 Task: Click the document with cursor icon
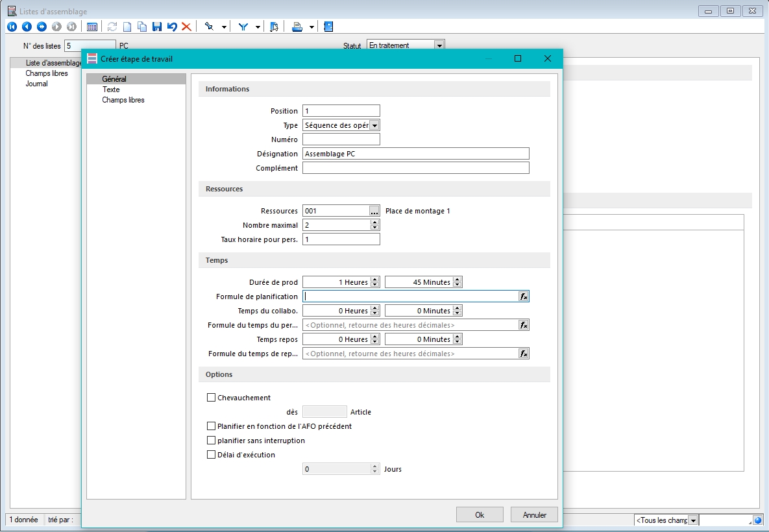(x=274, y=27)
